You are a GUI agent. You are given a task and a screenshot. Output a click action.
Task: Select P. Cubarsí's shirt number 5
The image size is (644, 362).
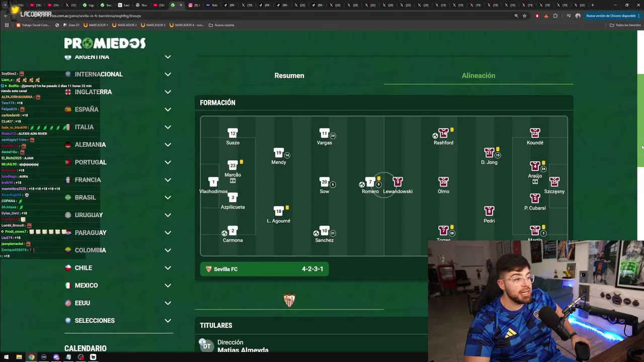tap(535, 199)
